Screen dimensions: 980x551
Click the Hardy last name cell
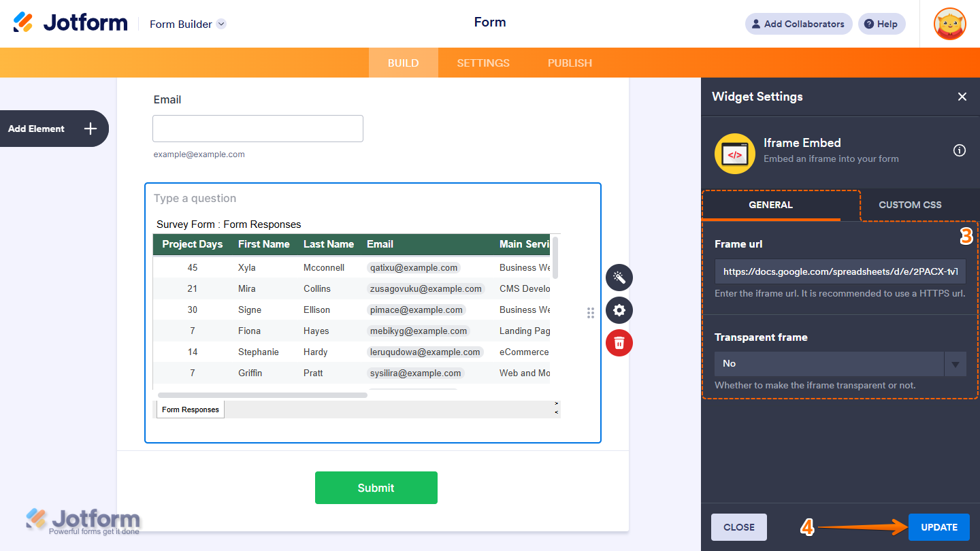pyautogui.click(x=316, y=352)
